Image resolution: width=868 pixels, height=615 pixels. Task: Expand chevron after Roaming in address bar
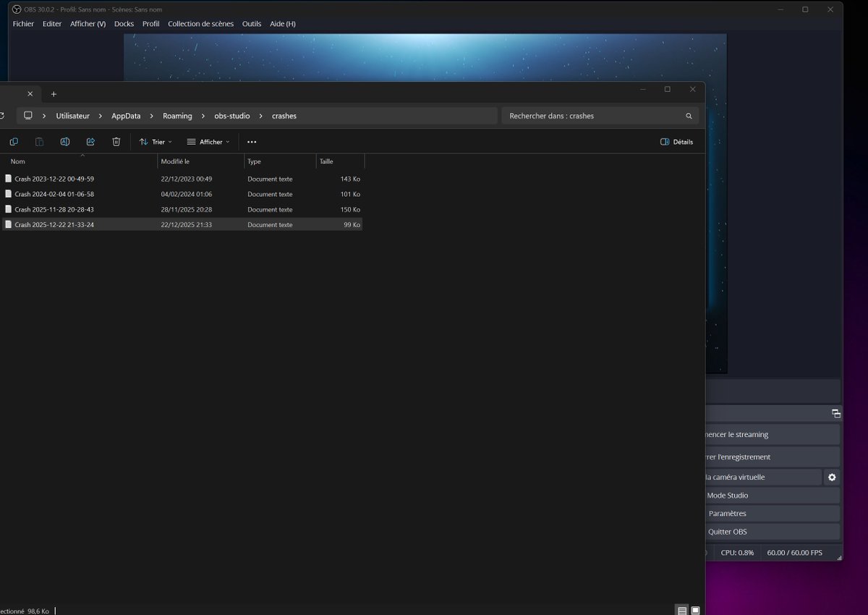(x=203, y=116)
